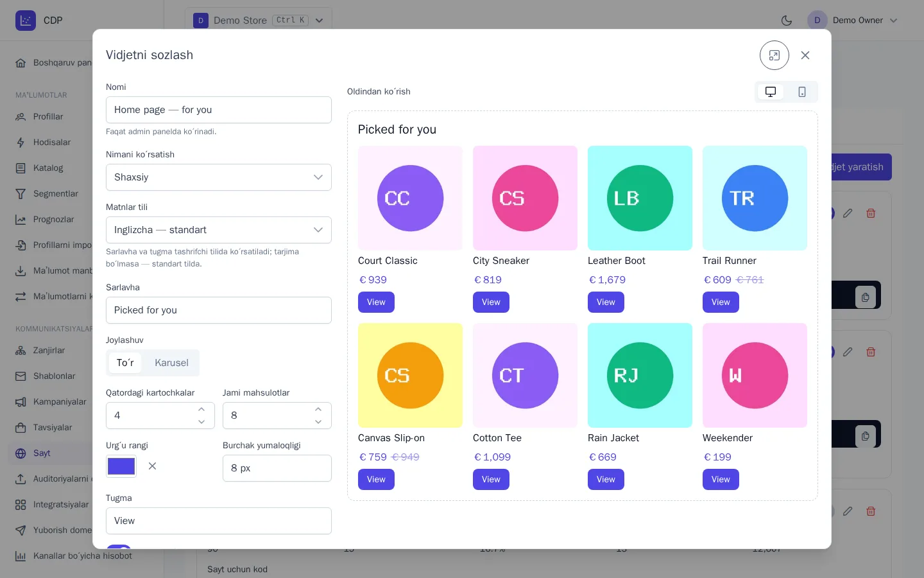The width and height of the screenshot is (924, 578).
Task: Open Katalog from the sidebar
Action: (48, 168)
